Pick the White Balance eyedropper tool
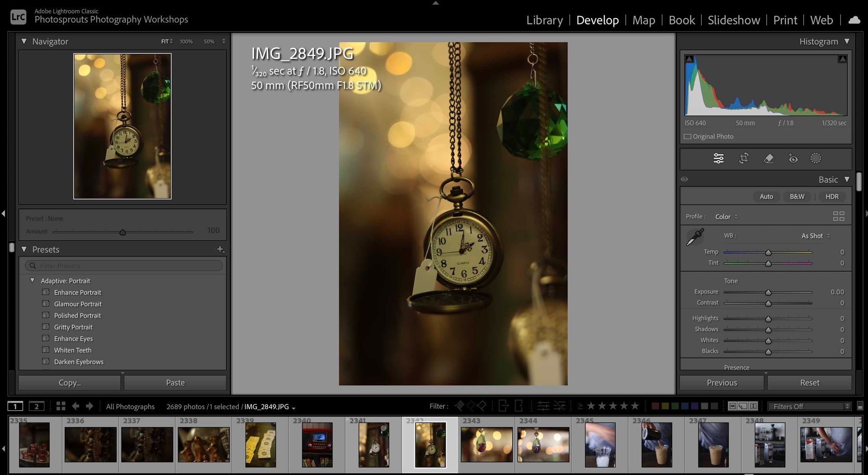This screenshot has width=868, height=475. [x=694, y=237]
